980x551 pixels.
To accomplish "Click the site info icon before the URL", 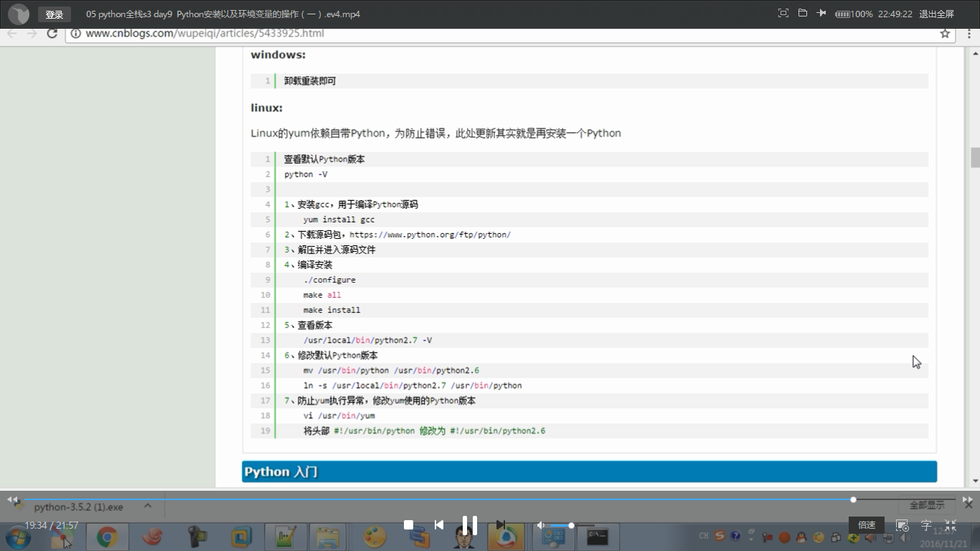I will [76, 34].
